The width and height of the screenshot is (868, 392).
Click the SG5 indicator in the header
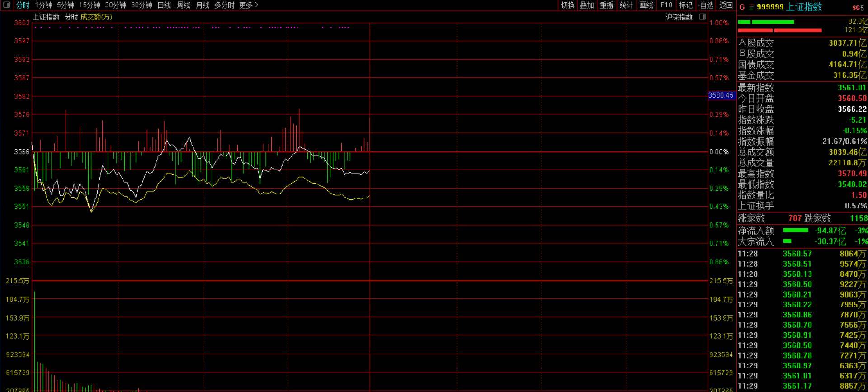click(x=858, y=8)
